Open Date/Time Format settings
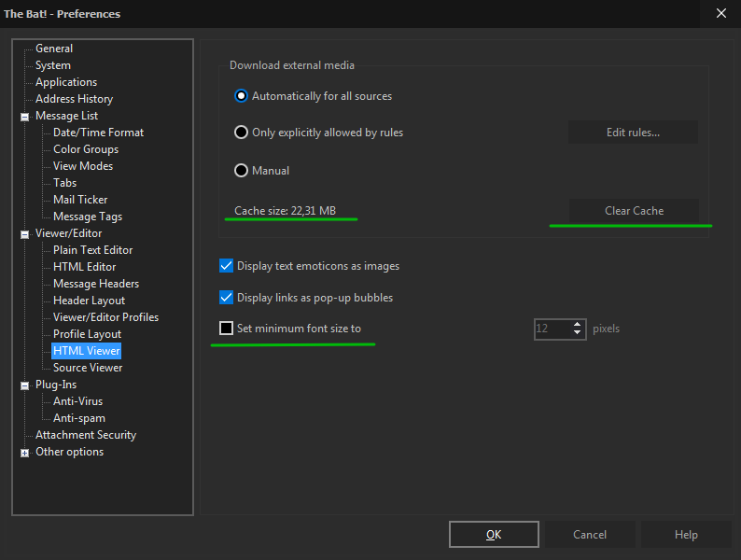 [x=98, y=133]
